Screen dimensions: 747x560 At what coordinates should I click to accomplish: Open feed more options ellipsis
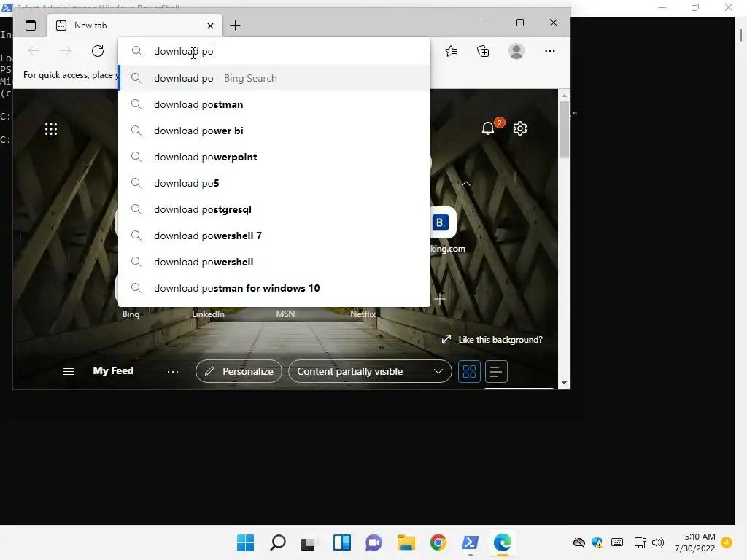[172, 371]
